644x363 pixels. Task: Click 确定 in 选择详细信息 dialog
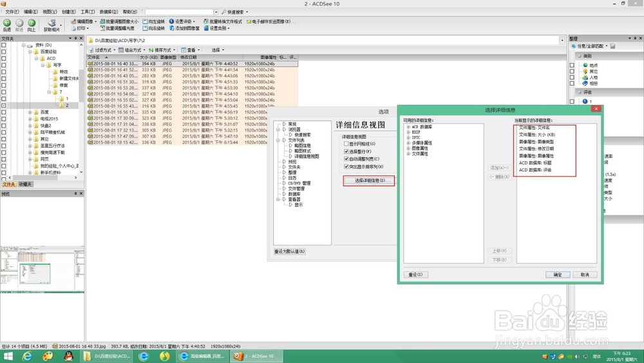(x=557, y=275)
